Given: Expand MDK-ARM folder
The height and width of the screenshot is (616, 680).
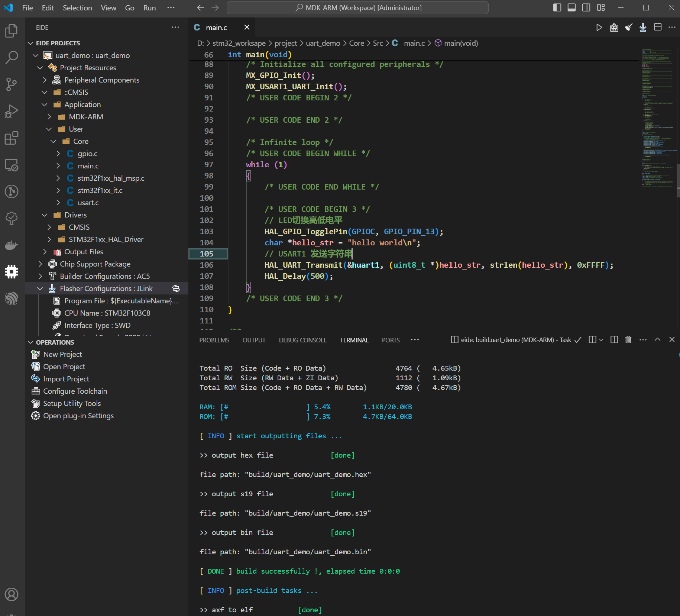Looking at the screenshot, I should click(49, 117).
